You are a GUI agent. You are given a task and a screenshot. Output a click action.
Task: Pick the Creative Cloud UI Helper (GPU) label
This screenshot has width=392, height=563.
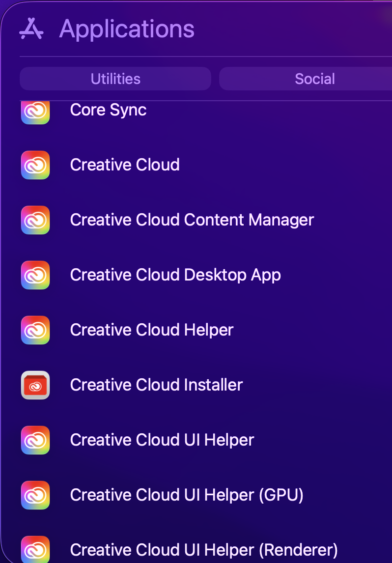187,495
